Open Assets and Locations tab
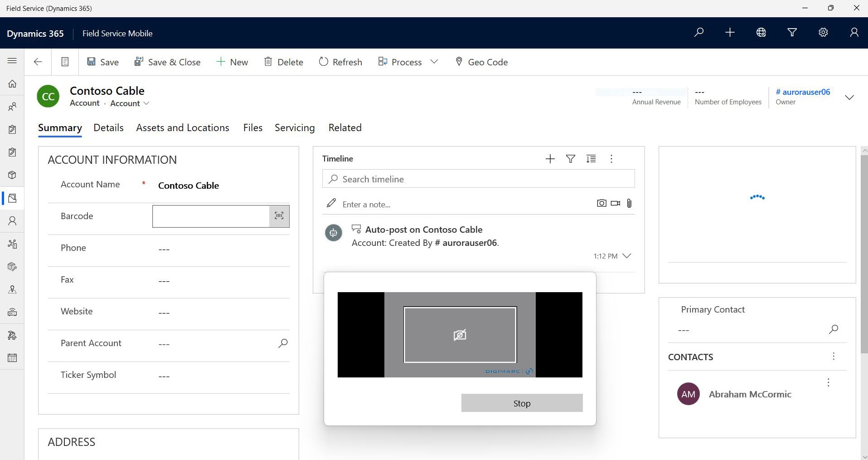This screenshot has width=868, height=460. 183,128
